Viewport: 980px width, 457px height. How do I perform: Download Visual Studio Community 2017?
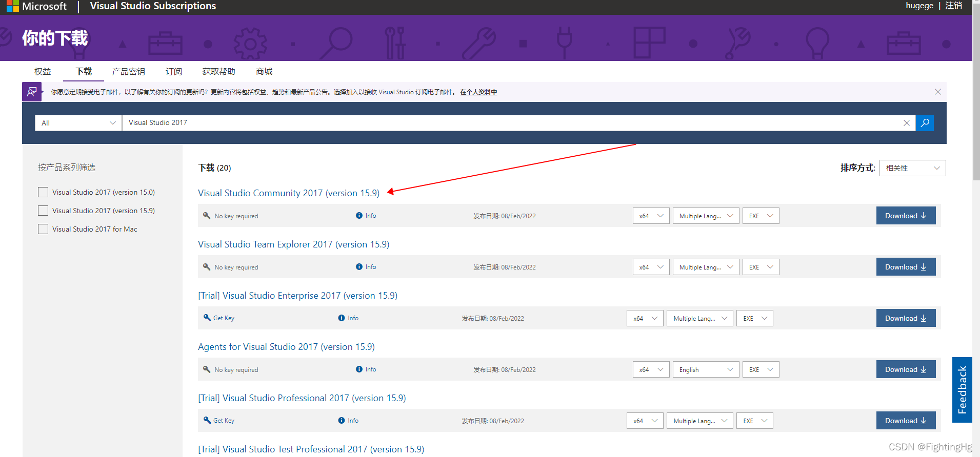[x=906, y=216]
